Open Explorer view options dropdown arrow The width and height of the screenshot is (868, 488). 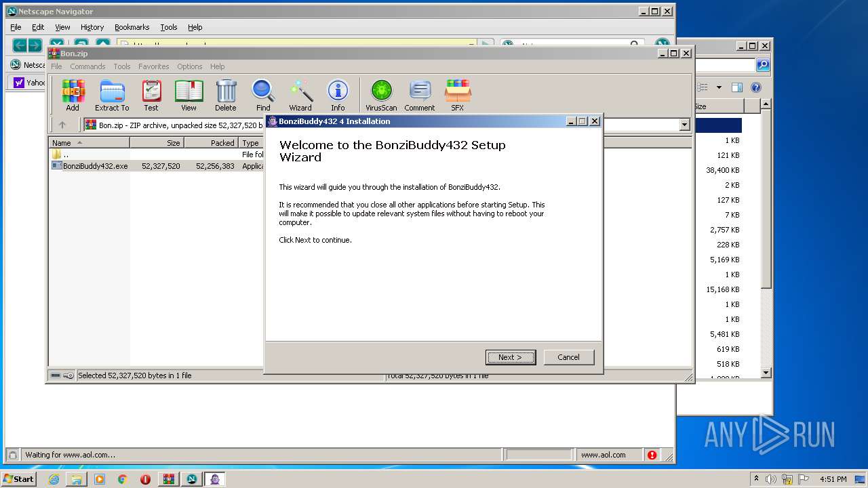pos(719,87)
